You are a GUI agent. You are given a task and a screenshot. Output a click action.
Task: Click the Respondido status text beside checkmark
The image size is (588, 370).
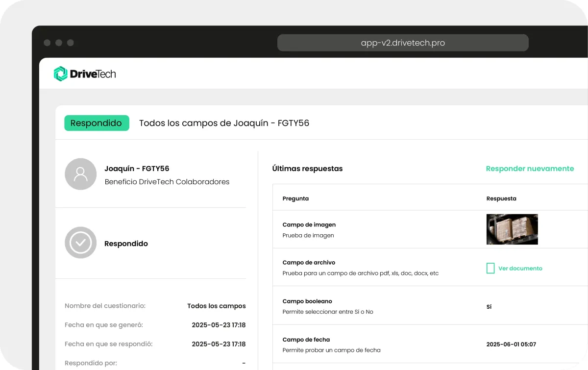pos(126,244)
